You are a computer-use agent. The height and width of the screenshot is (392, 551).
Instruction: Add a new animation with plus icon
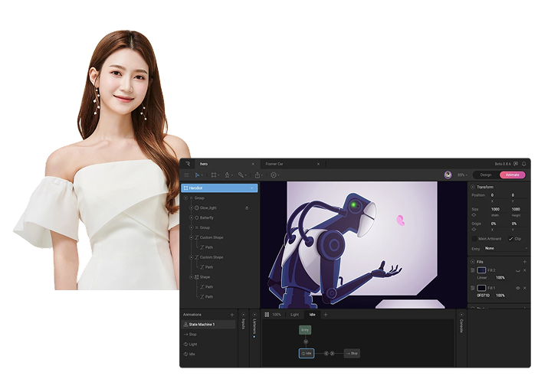point(232,315)
